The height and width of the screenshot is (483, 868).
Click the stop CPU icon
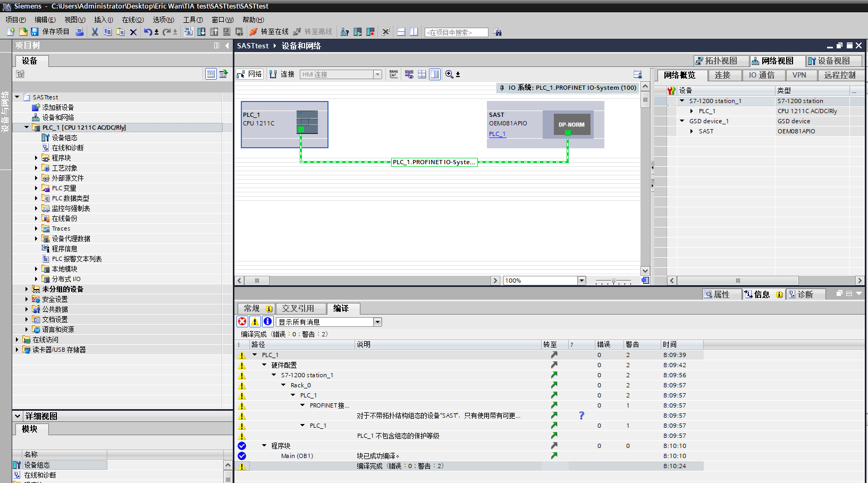pos(370,32)
